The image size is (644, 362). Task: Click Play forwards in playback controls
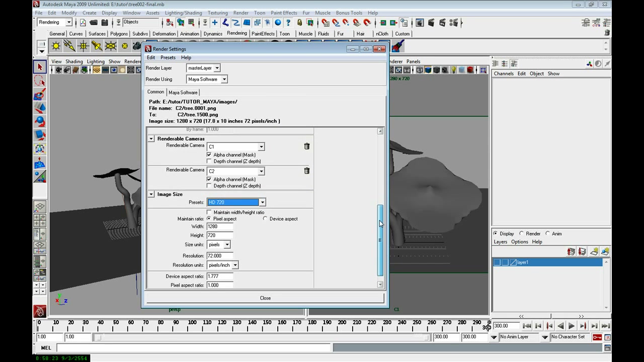point(571,326)
